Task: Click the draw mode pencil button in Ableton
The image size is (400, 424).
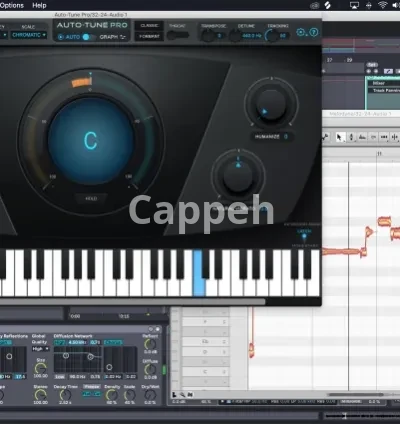Action: (x=388, y=71)
